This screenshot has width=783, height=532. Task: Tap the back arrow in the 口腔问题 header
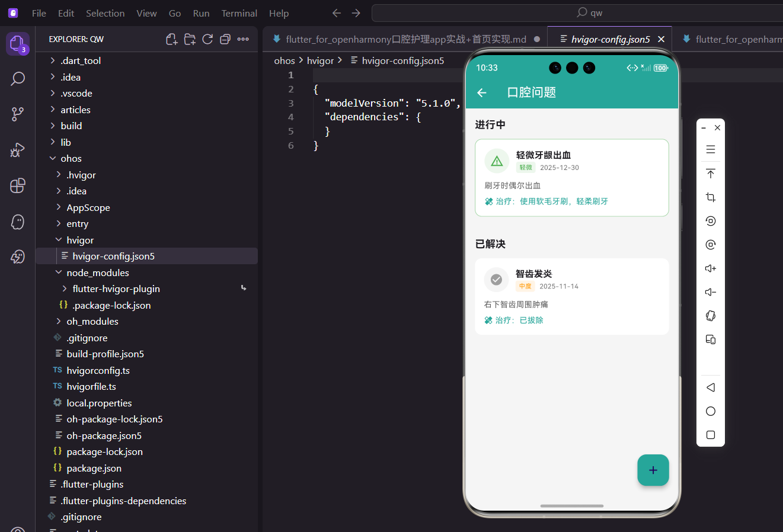[x=482, y=92]
